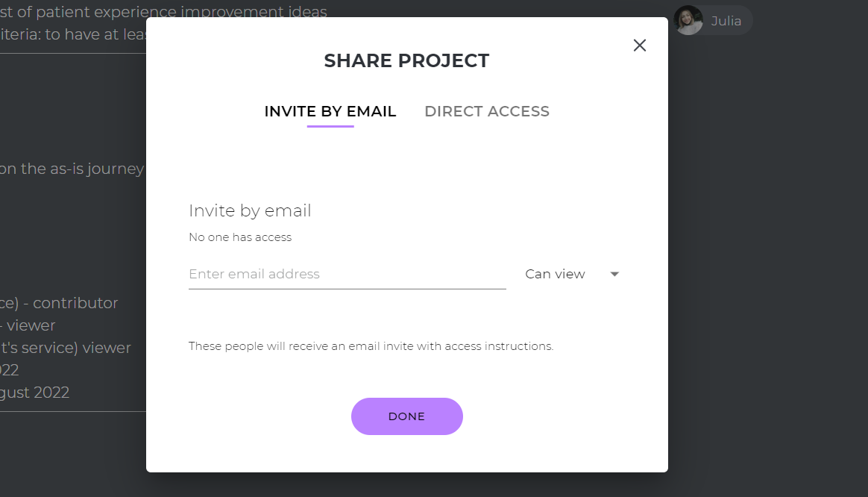Click the No one has access status text
868x497 pixels.
click(239, 237)
